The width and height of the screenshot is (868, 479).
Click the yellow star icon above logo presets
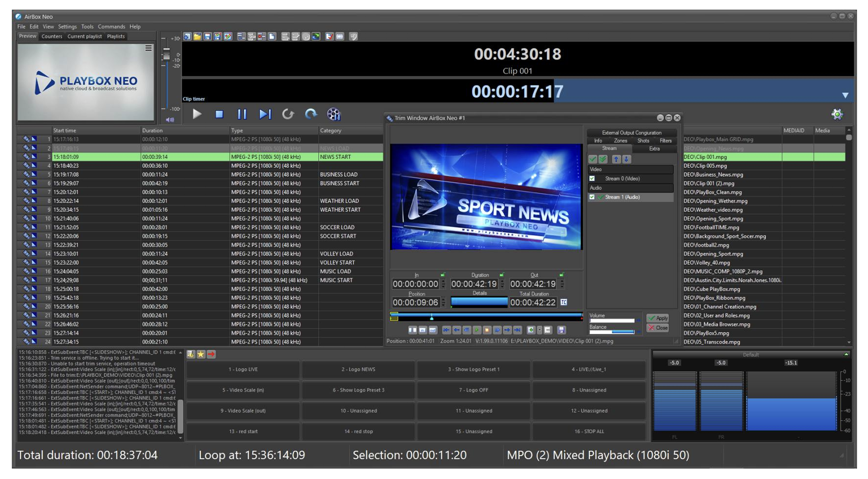click(x=201, y=354)
